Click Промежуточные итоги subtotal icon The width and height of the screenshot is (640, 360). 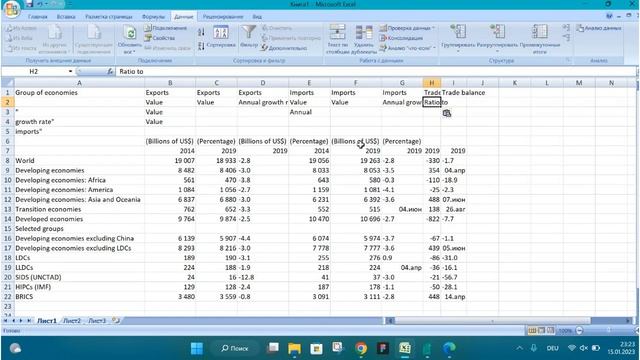tap(540, 32)
